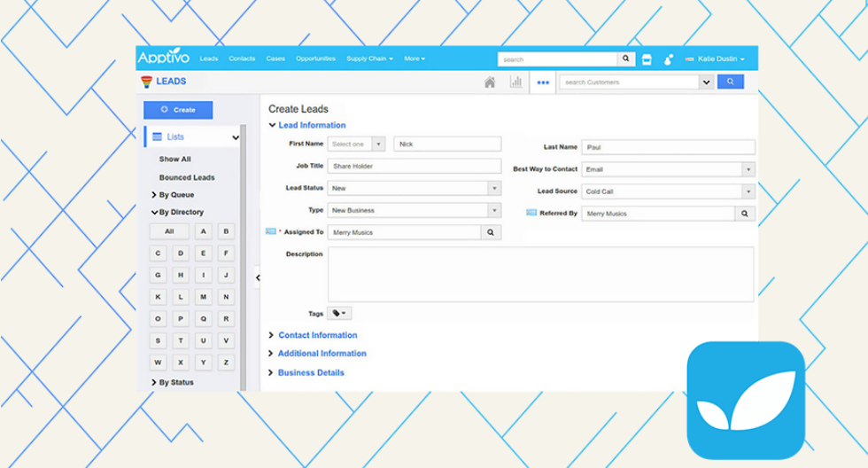Click the Lists icon in sidebar
This screenshot has width=868, height=468.
(x=158, y=136)
